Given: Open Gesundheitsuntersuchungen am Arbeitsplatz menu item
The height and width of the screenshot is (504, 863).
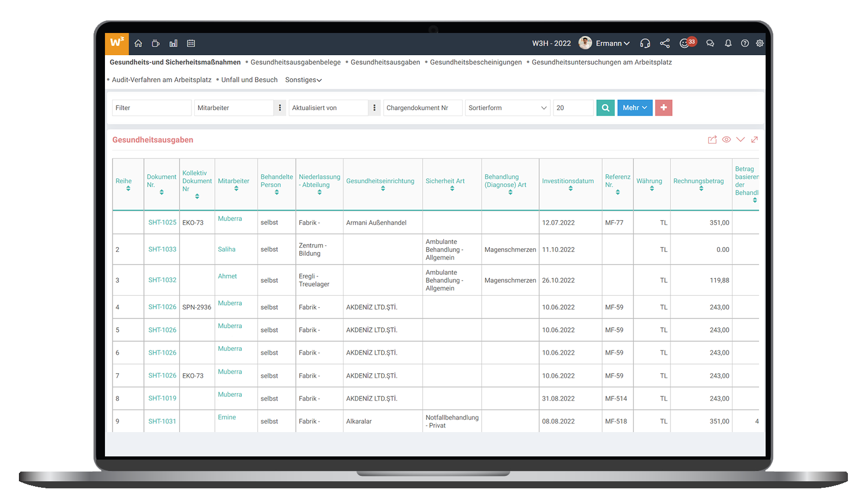Looking at the screenshot, I should tap(602, 62).
